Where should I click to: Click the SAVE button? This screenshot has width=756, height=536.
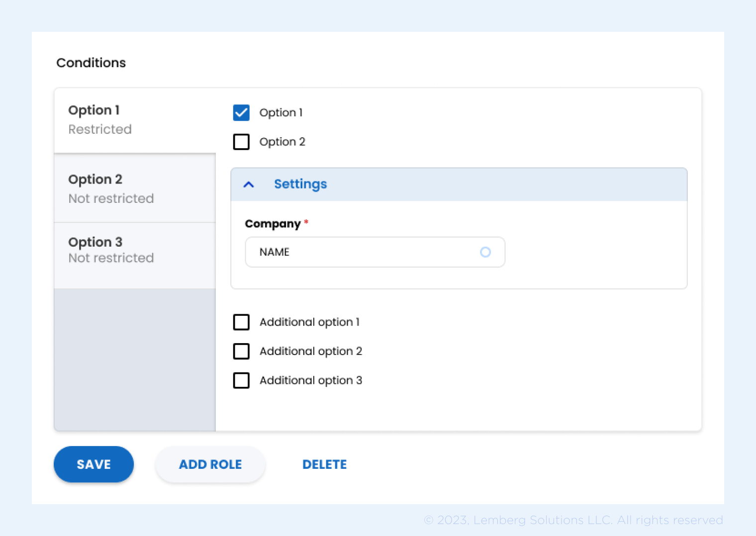[94, 464]
